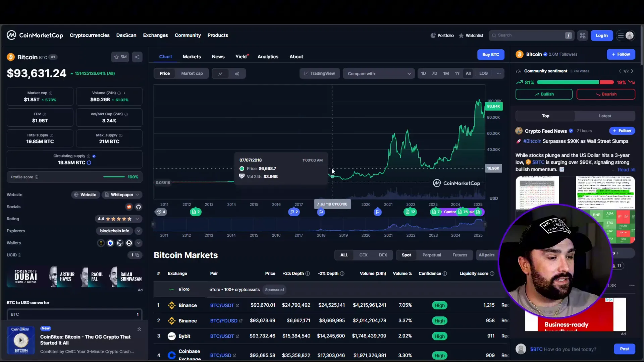
Task: Vote Bearish on community sentiment
Action: point(606,94)
